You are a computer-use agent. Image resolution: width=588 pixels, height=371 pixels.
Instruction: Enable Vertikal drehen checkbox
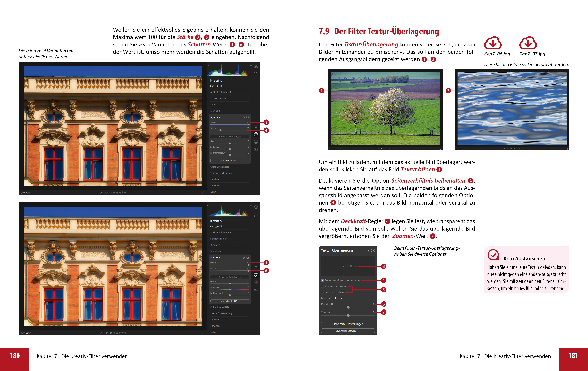click(322, 292)
